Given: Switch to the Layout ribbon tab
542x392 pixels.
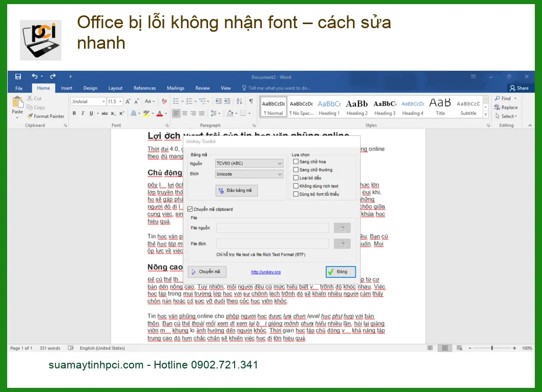Looking at the screenshot, I should click(x=115, y=88).
